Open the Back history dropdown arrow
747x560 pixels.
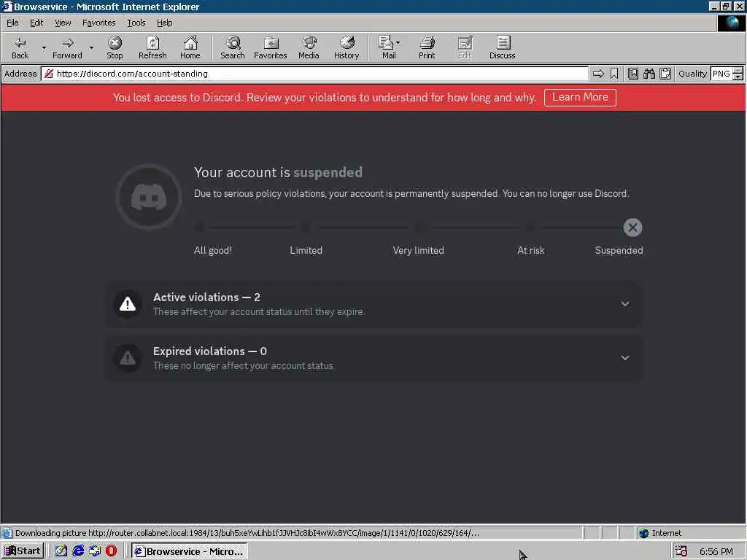pyautogui.click(x=44, y=47)
